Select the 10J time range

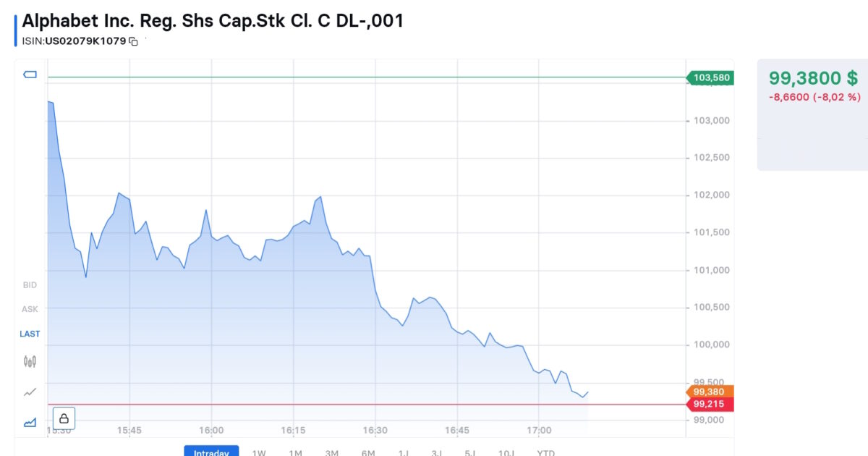pyautogui.click(x=506, y=452)
